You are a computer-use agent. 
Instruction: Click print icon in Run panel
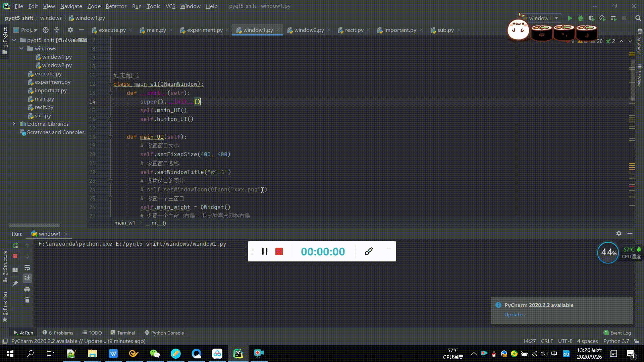[27, 289]
